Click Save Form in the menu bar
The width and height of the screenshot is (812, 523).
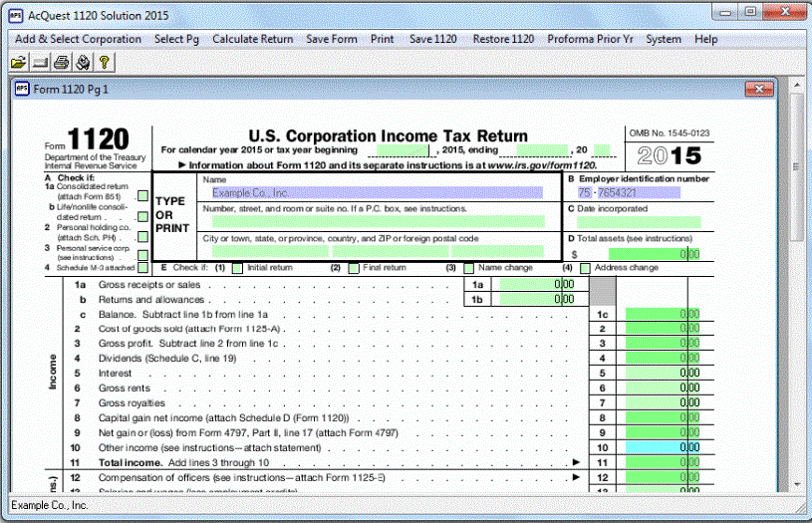[332, 40]
